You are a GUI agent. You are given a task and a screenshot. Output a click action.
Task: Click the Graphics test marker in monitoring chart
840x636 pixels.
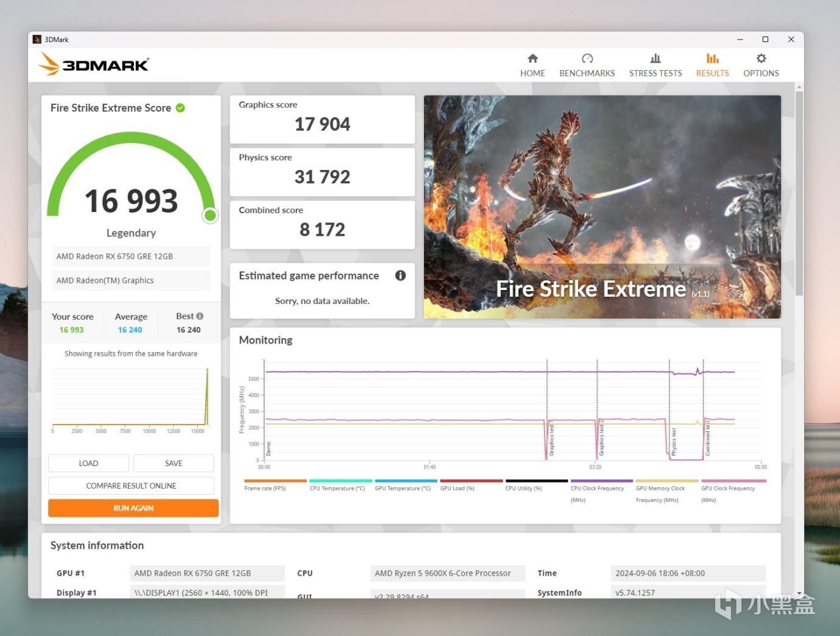coord(551,440)
